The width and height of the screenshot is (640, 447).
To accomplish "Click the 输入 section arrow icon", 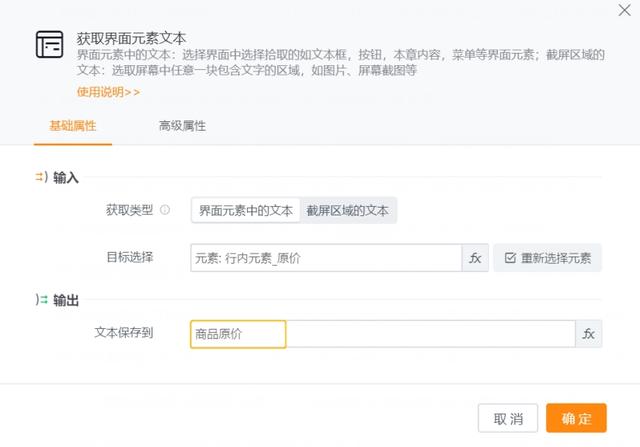I will pos(41,177).
